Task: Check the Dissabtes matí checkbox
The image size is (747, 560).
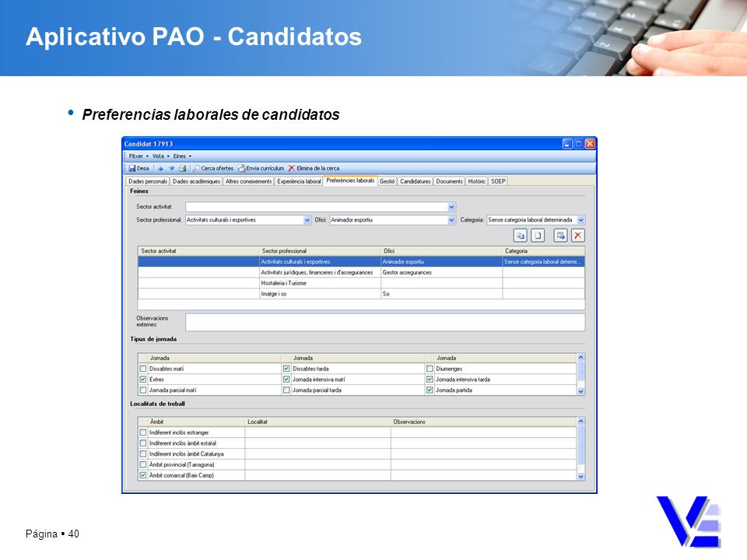Action: point(143,369)
